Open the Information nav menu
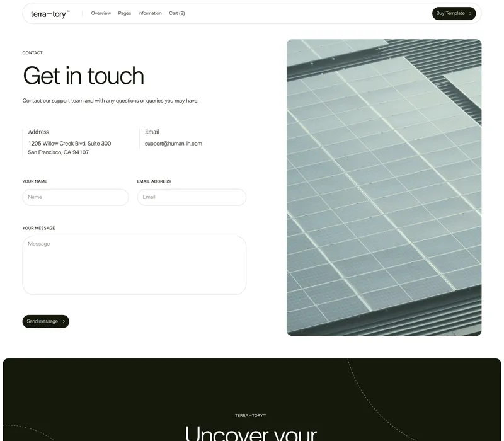The width and height of the screenshot is (504, 441). [150, 13]
